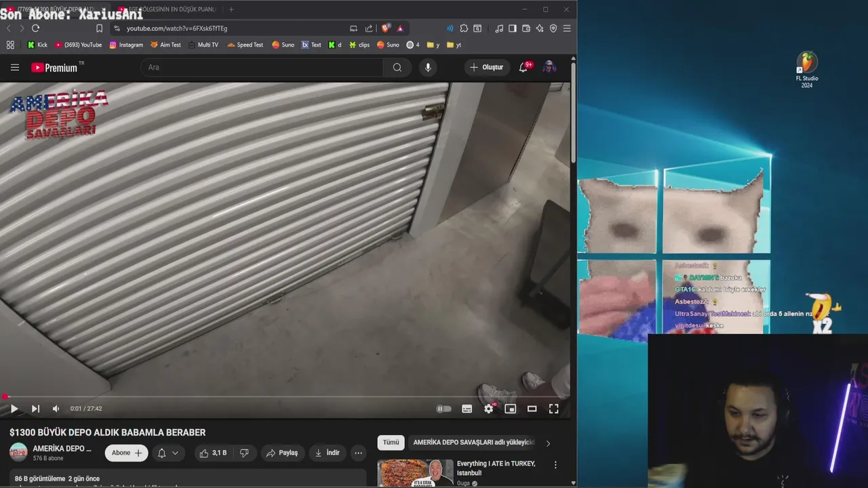
Task: Open options menu for Turkey food video
Action: [555, 465]
